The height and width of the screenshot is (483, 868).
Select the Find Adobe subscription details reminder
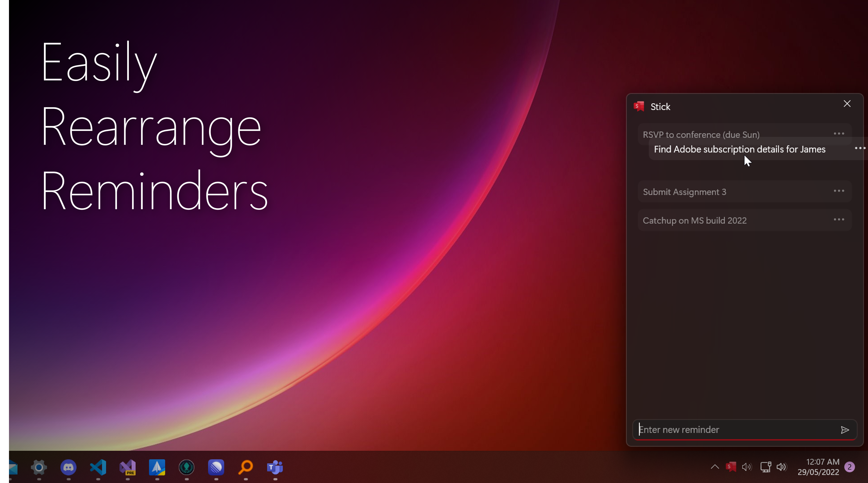pyautogui.click(x=739, y=149)
